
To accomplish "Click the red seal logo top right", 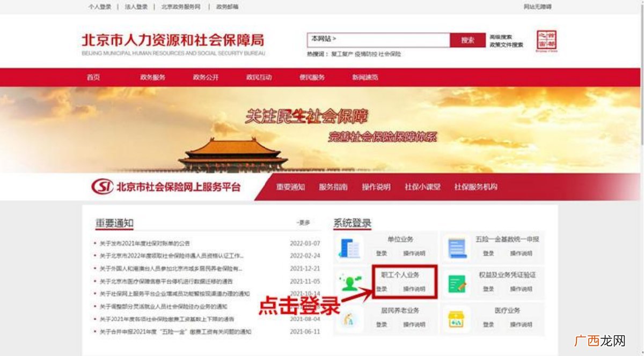I will pyautogui.click(x=547, y=41).
